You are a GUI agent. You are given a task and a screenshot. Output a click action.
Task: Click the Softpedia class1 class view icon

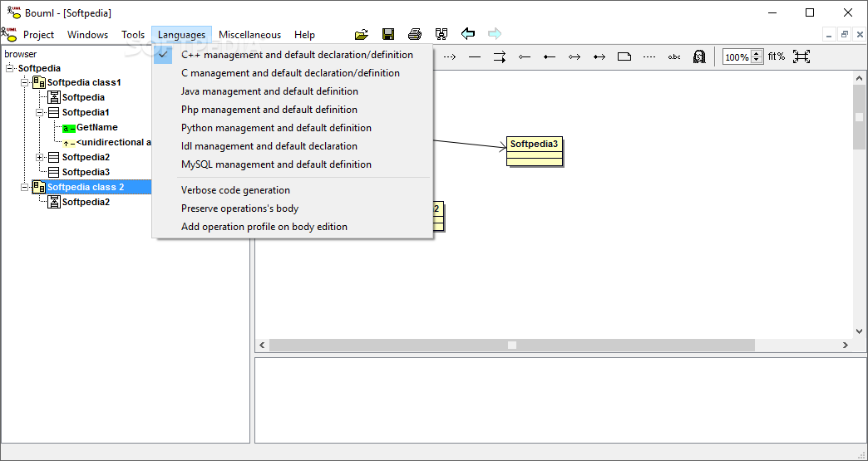click(39, 82)
